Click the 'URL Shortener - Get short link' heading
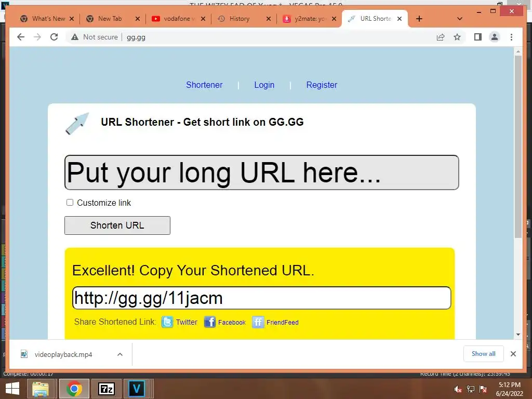The image size is (532, 399). coord(202,122)
